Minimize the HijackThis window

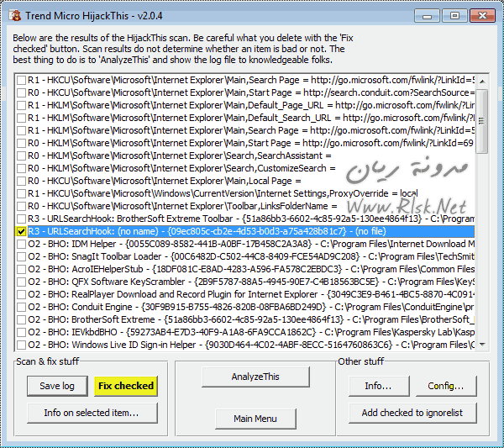427,16
